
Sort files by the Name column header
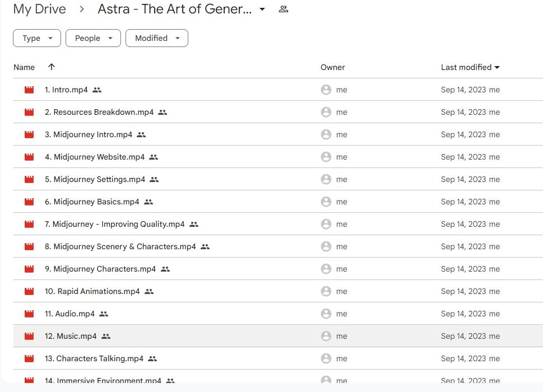24,67
